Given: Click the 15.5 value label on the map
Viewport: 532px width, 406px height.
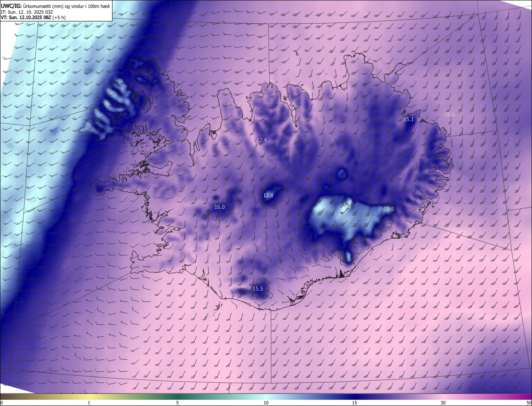Looking at the screenshot, I should click(258, 289).
